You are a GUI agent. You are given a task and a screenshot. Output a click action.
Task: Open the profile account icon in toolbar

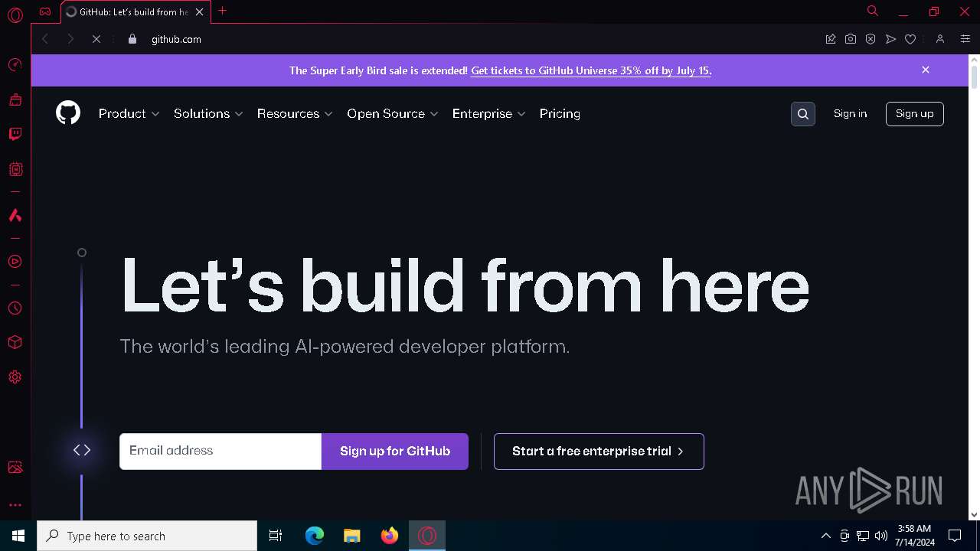click(940, 39)
